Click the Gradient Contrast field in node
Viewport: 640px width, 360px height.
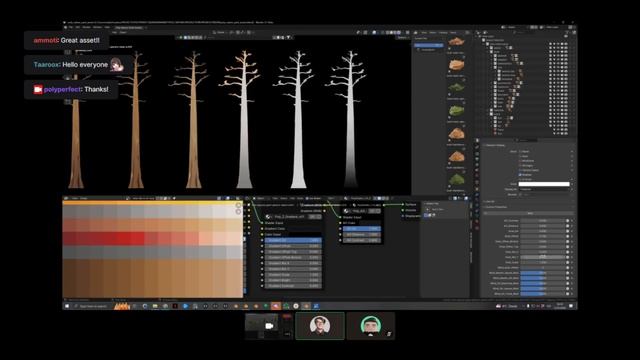click(x=293, y=286)
